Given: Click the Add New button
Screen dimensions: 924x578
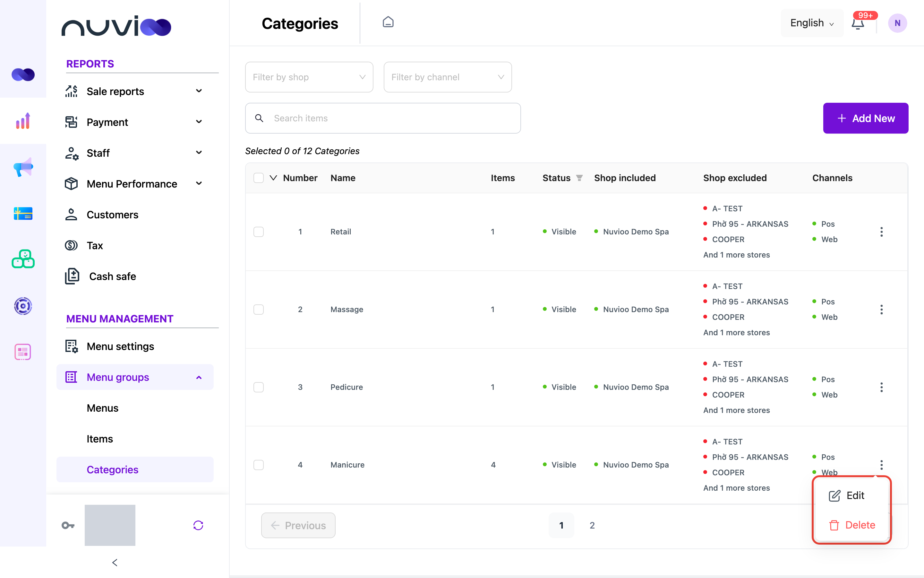Looking at the screenshot, I should (866, 118).
